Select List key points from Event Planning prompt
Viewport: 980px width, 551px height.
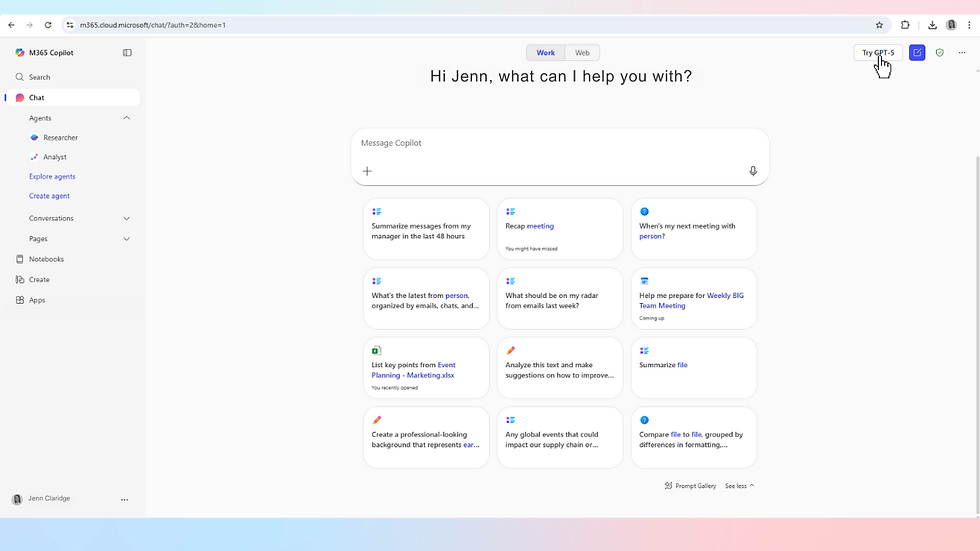click(x=426, y=368)
